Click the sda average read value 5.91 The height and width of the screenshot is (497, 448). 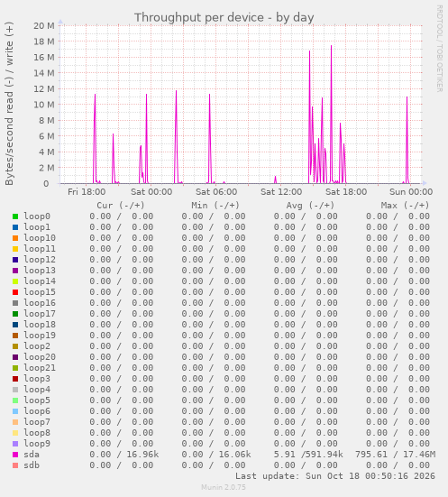[285, 455]
